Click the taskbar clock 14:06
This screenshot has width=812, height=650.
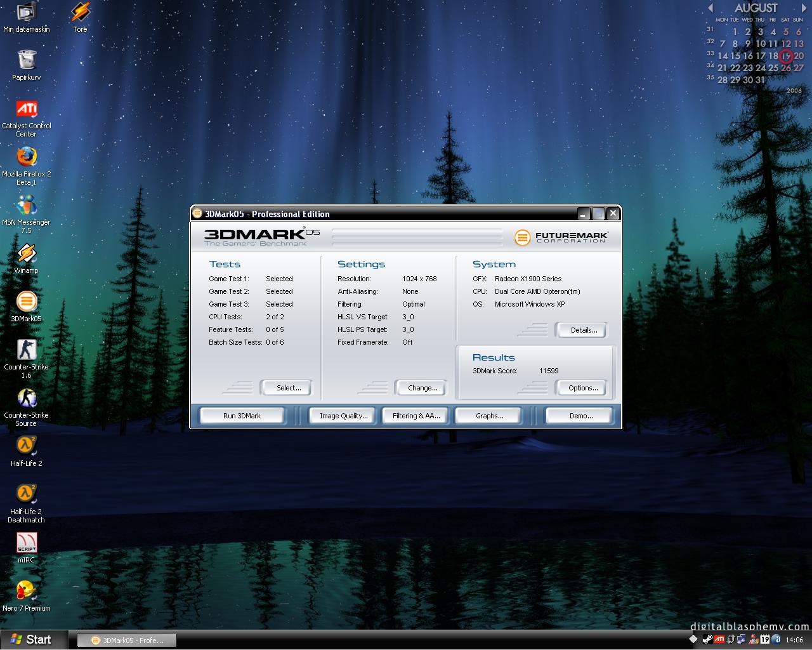pyautogui.click(x=794, y=640)
